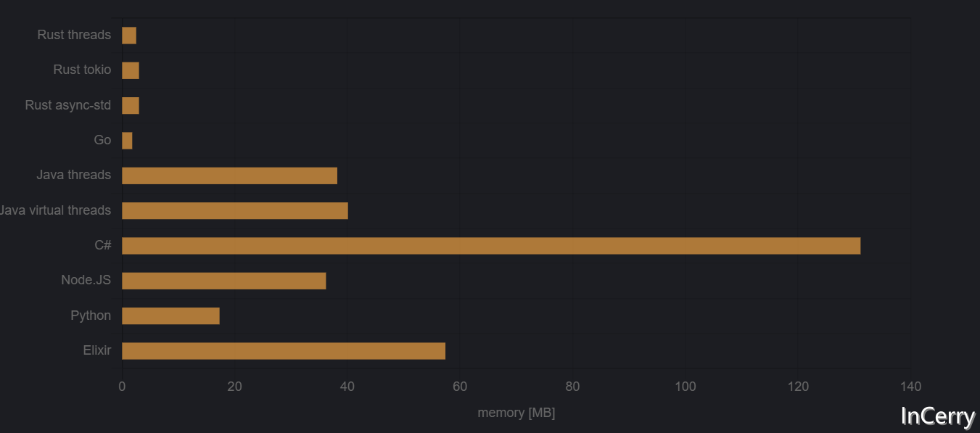Viewport: 980px width, 433px height.
Task: Click the memory [MB] axis title
Action: [x=516, y=413]
